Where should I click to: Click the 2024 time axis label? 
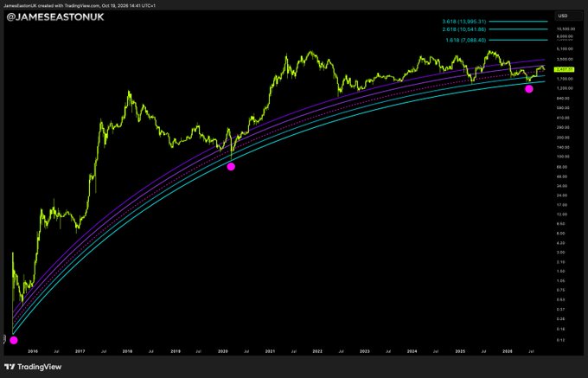412,351
